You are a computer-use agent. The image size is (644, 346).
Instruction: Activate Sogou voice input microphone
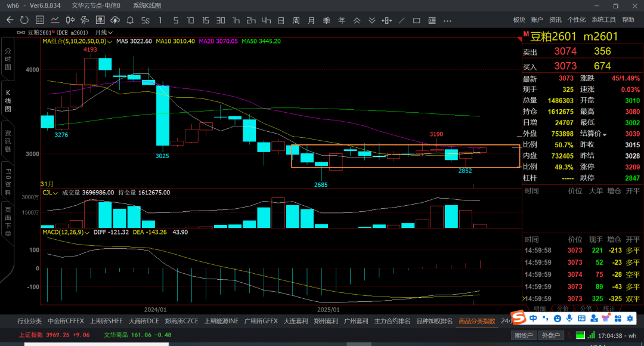[x=569, y=319]
